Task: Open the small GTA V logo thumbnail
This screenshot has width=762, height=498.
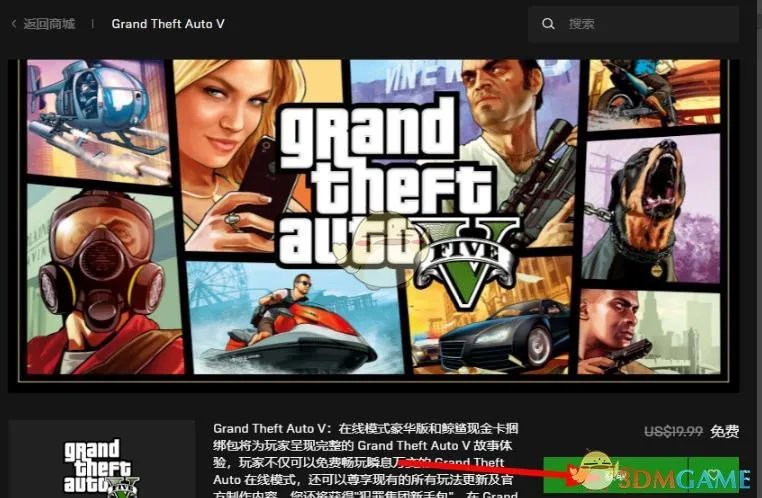Action: point(101,459)
